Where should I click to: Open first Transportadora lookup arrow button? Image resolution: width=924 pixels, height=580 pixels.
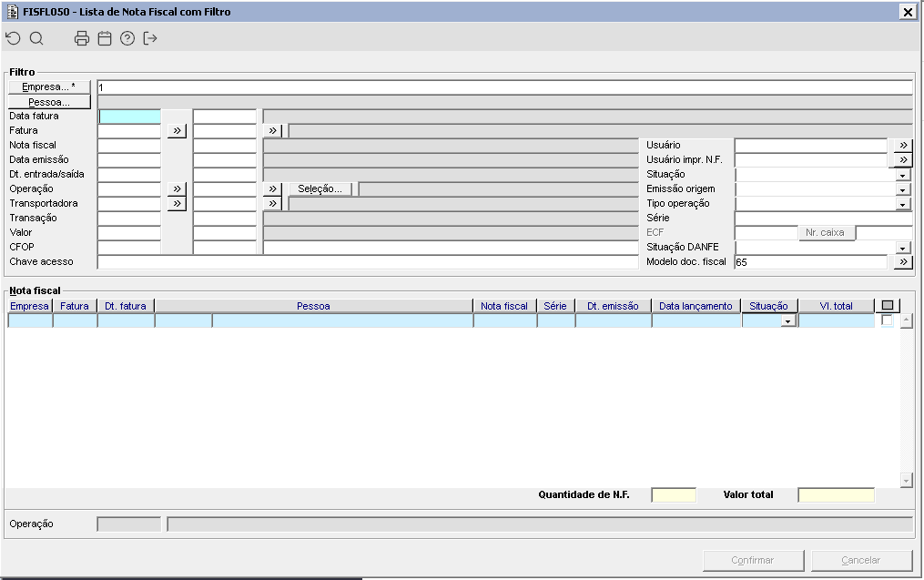pyautogui.click(x=177, y=203)
